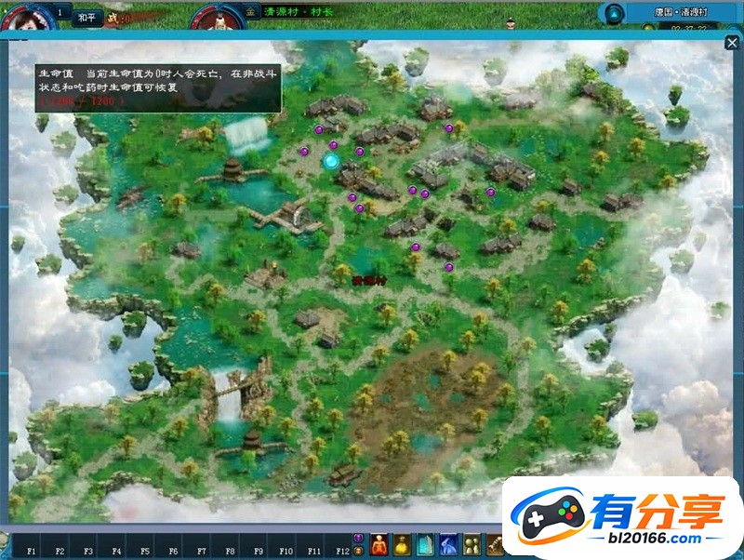Click the small purple orb beside F12

(359, 538)
